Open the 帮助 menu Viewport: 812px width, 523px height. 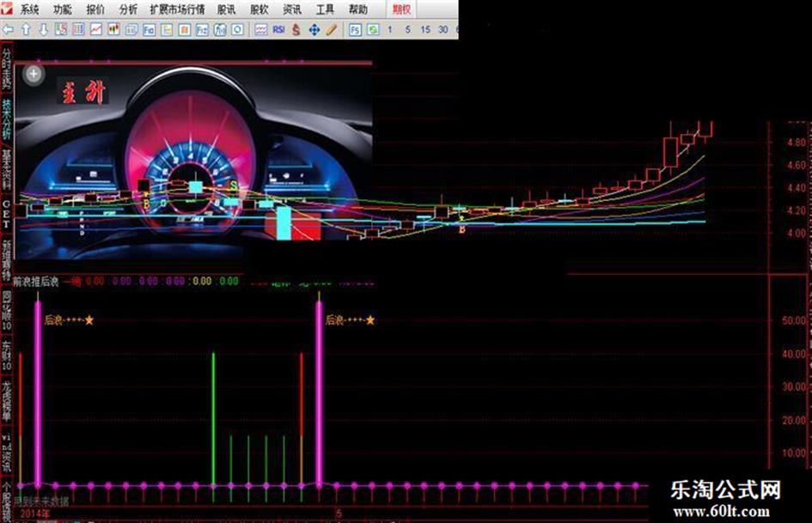(x=357, y=9)
